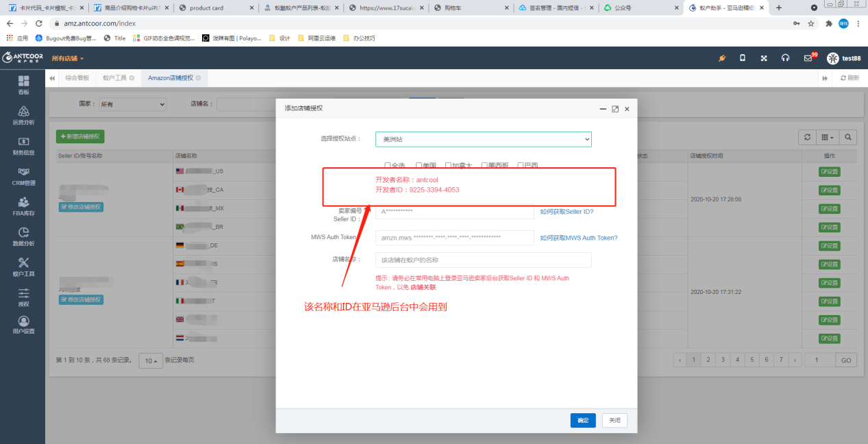Open 蚁户工具 in the sidebar
Viewport: 868px width, 444px height.
click(x=23, y=267)
